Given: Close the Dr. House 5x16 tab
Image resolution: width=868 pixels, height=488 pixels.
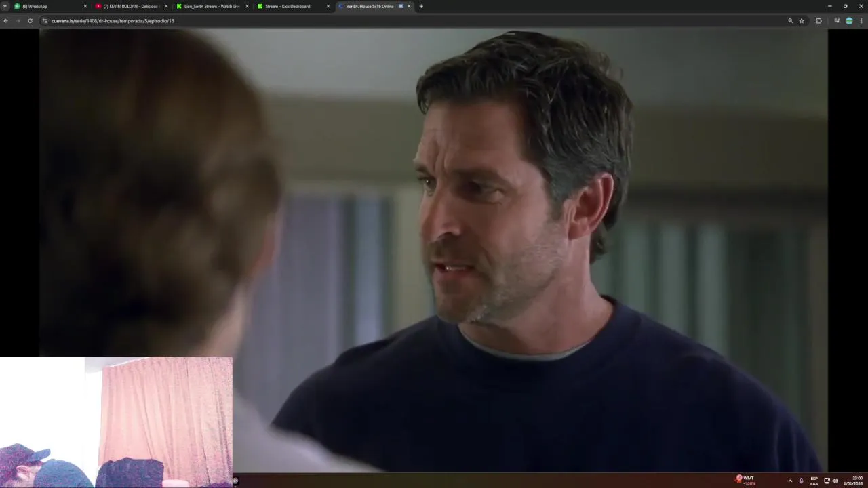Looking at the screenshot, I should [x=409, y=6].
